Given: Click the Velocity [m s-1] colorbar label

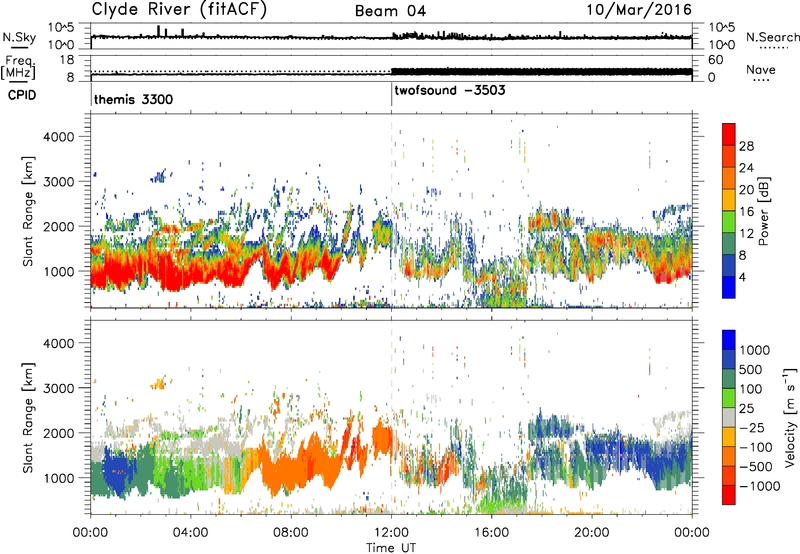Looking at the screenshot, I should (790, 417).
